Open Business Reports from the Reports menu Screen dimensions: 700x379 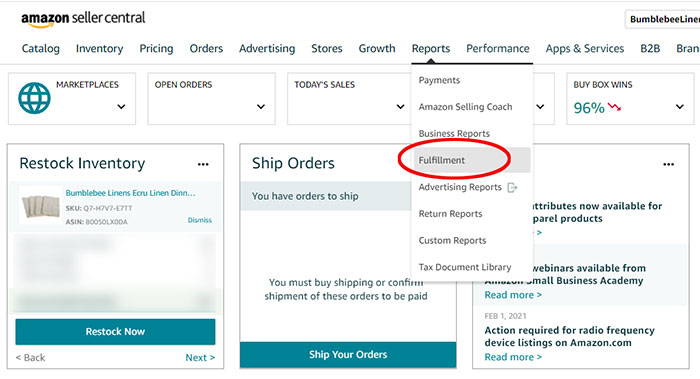[x=454, y=133]
